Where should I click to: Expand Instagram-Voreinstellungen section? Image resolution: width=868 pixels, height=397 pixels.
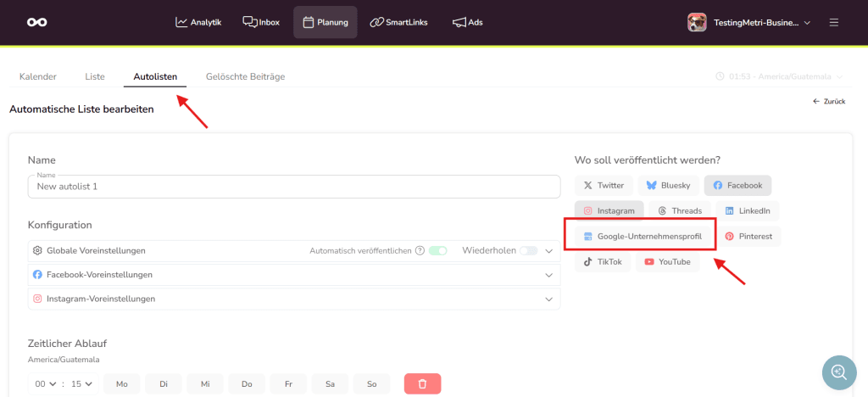(x=548, y=299)
